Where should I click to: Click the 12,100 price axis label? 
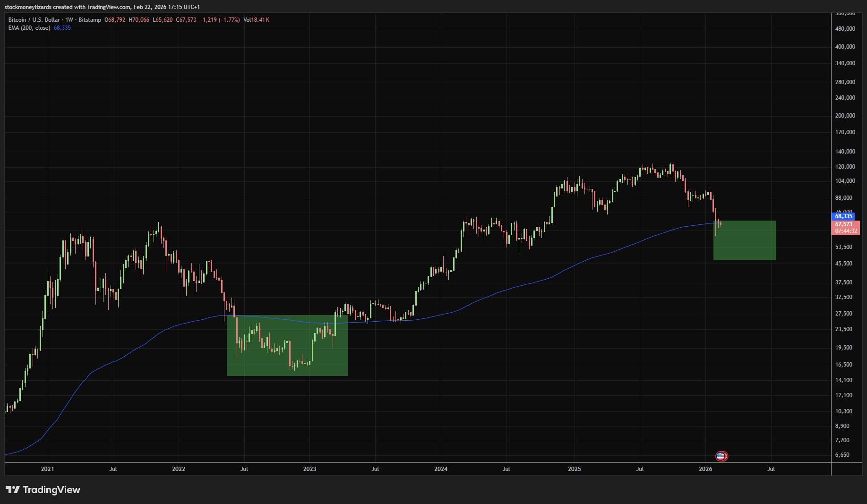point(844,395)
